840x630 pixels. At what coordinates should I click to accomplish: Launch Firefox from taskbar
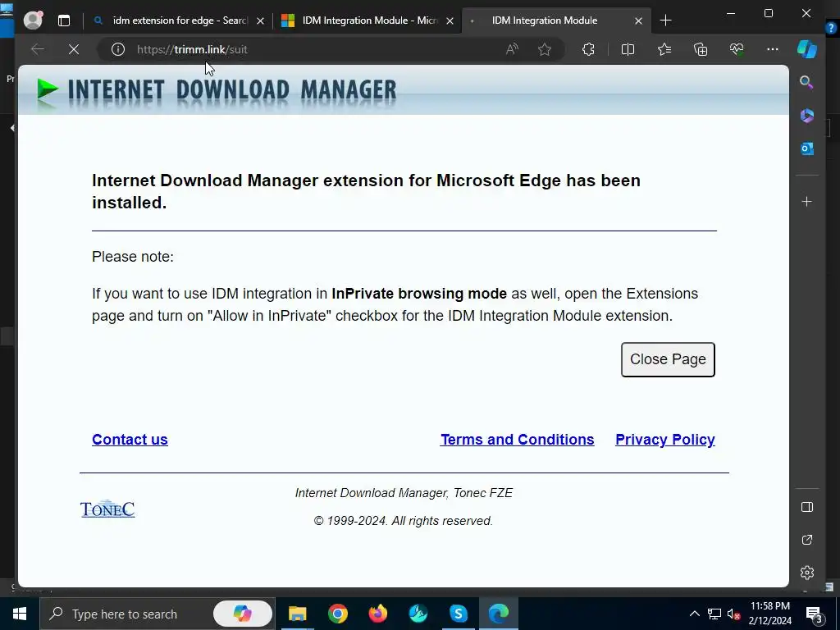(377, 614)
